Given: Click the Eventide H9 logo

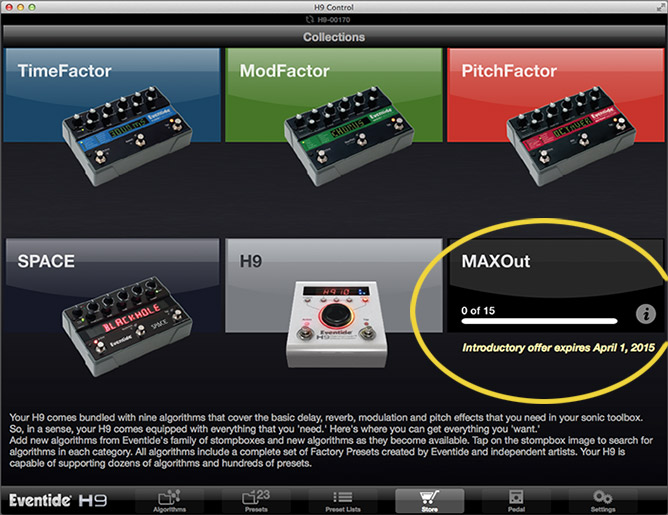Looking at the screenshot, I should (x=58, y=500).
